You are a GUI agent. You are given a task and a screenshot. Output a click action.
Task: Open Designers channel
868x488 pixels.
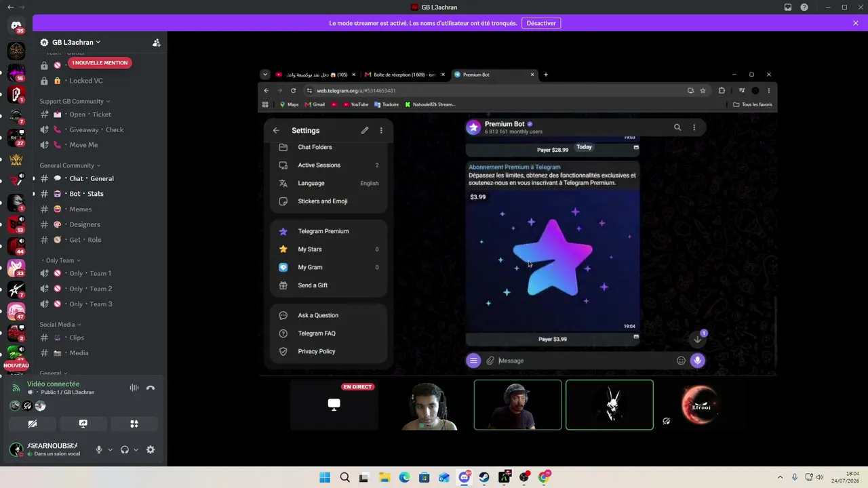[99, 224]
